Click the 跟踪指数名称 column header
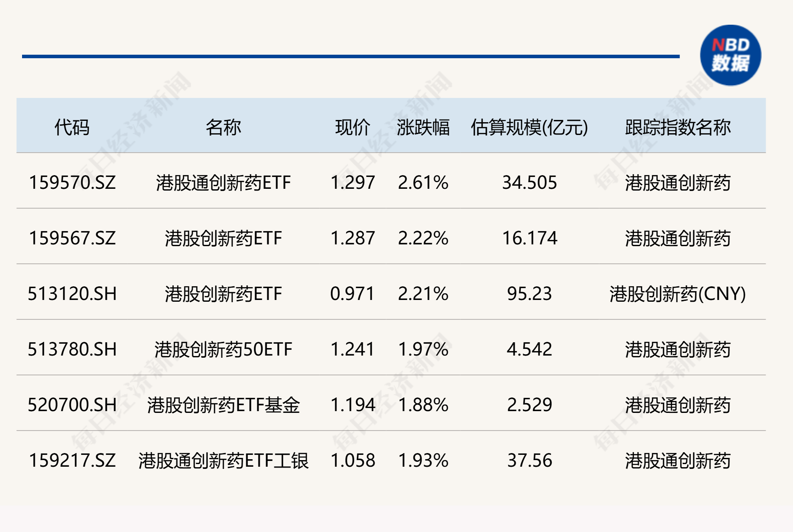The height and width of the screenshot is (532, 793). (677, 127)
